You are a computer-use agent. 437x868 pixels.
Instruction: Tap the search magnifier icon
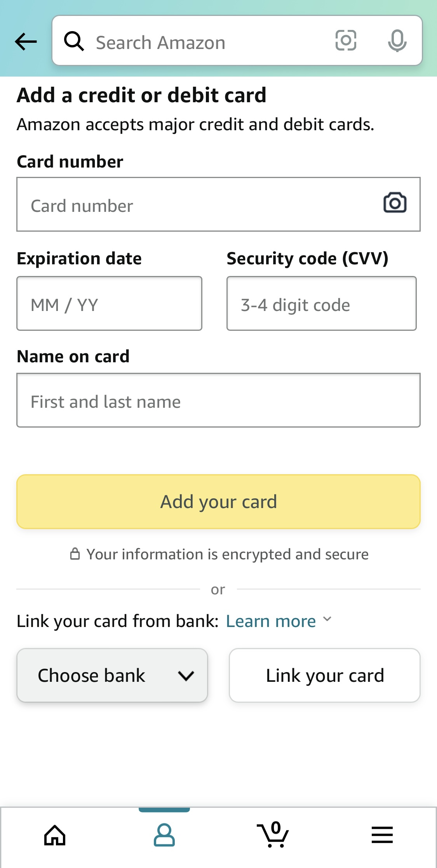(x=74, y=41)
